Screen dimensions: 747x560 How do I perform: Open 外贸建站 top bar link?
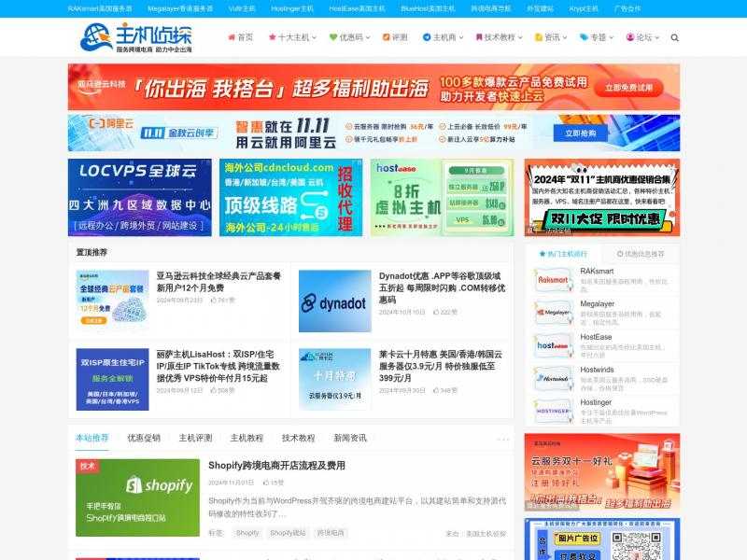pos(540,8)
